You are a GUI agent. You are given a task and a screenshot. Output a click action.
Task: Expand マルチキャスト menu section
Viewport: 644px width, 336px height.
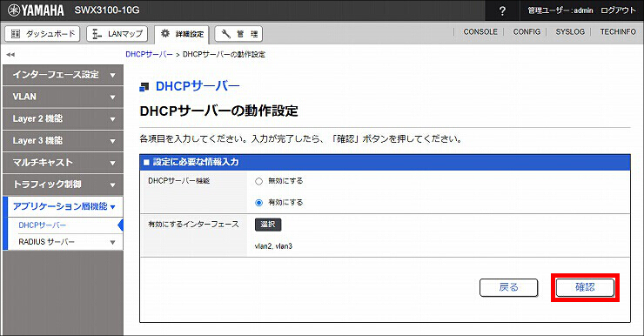tap(63, 163)
